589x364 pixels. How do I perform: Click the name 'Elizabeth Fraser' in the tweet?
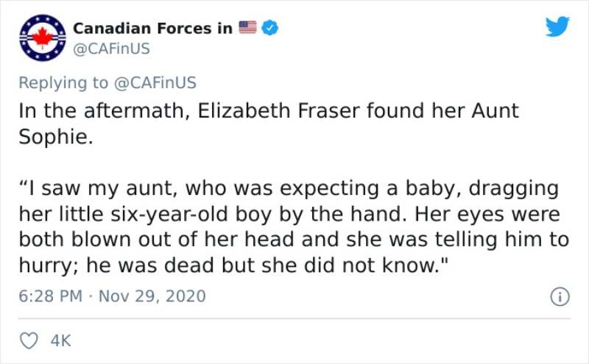pos(278,111)
